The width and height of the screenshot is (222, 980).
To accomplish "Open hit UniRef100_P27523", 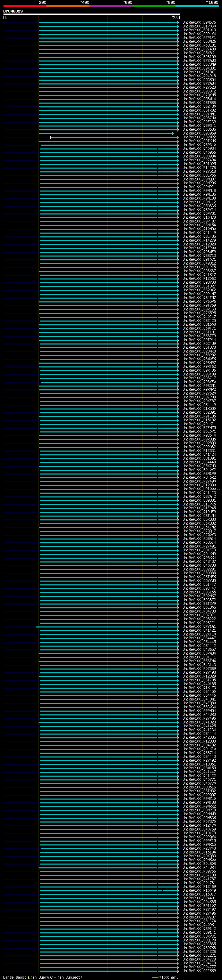I will (199, 88).
